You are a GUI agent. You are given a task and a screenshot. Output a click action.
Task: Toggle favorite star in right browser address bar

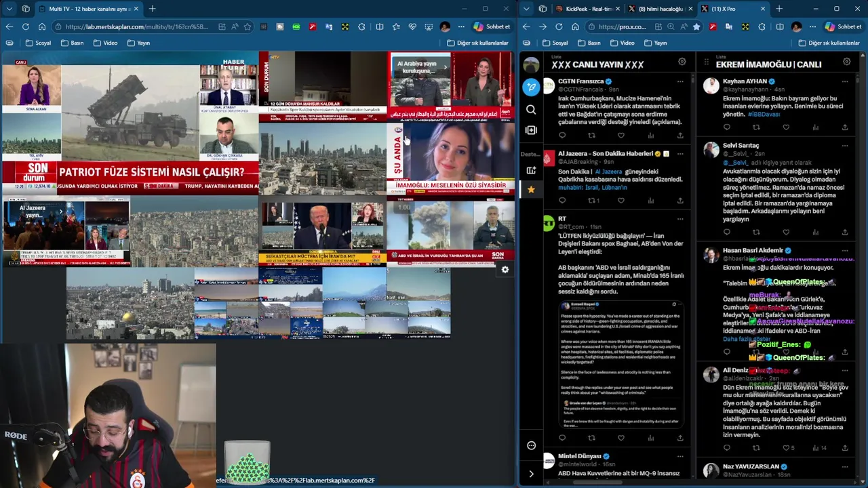[x=696, y=26]
